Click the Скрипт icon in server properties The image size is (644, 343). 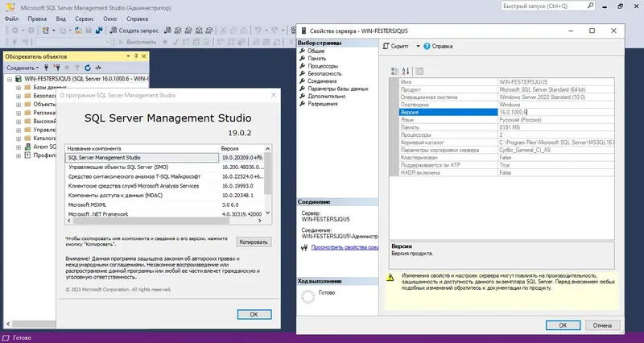[x=386, y=47]
